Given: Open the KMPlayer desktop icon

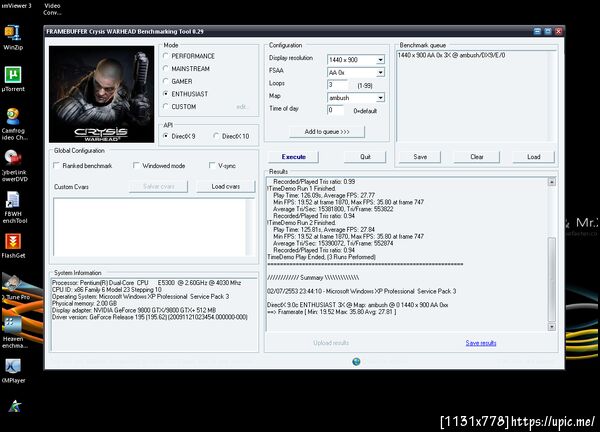Looking at the screenshot, I should tap(13, 370).
